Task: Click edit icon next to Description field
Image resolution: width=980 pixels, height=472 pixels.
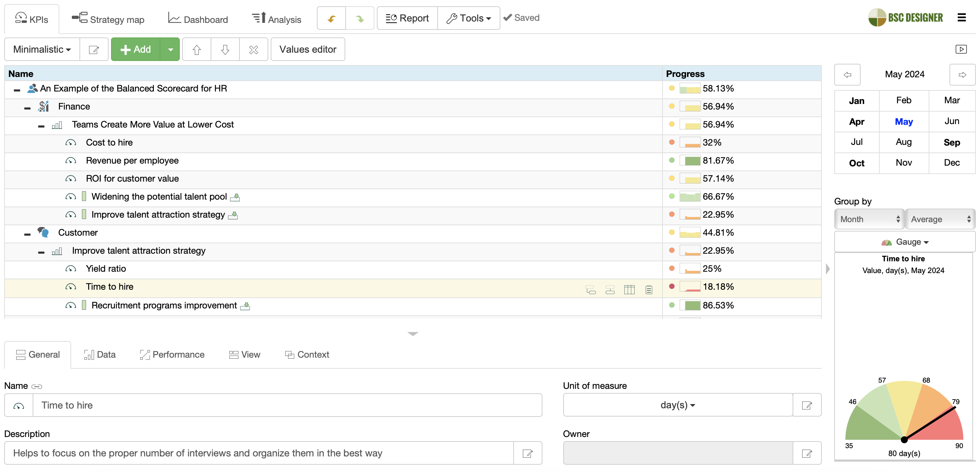Action: (x=527, y=453)
